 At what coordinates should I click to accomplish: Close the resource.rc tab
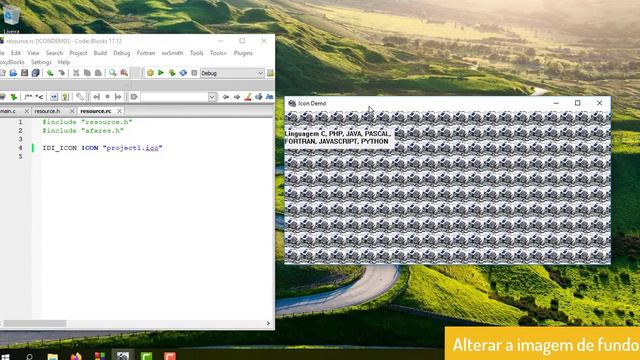119,111
